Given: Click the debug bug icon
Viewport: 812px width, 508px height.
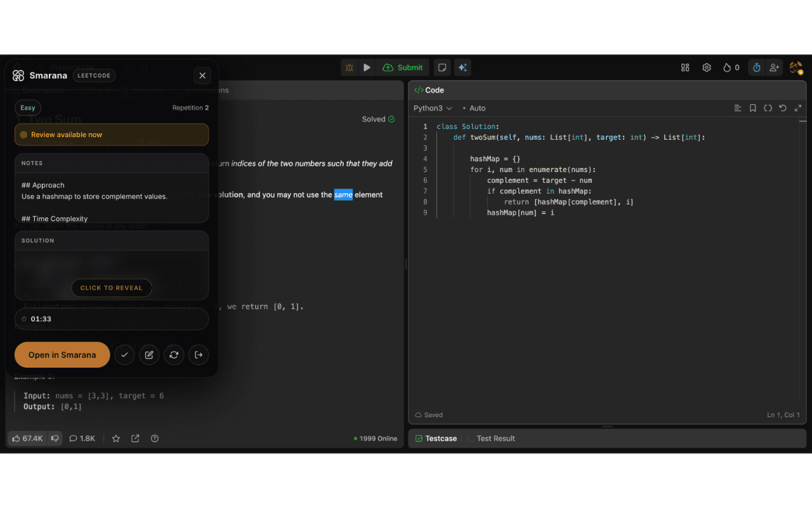Looking at the screenshot, I should click(x=350, y=67).
